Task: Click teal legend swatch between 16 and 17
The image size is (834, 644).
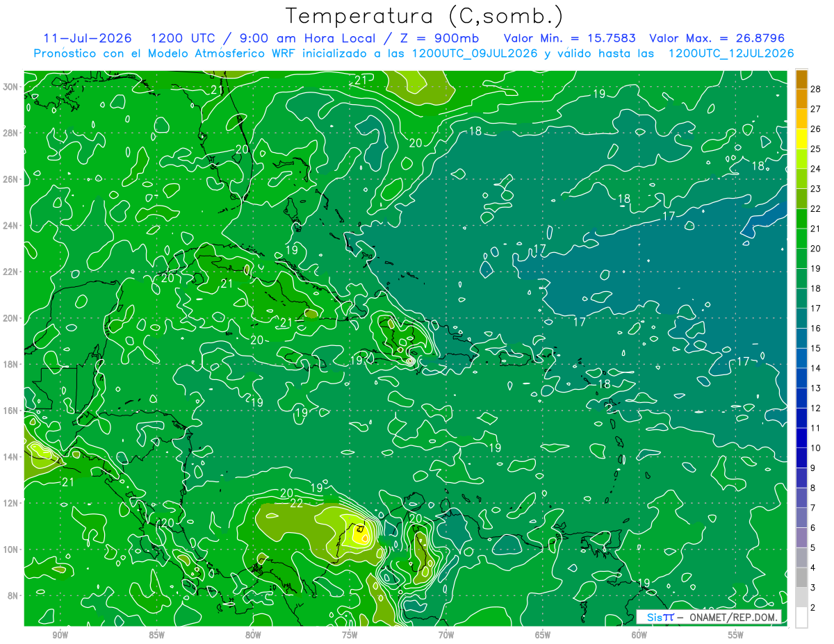Action: [801, 318]
